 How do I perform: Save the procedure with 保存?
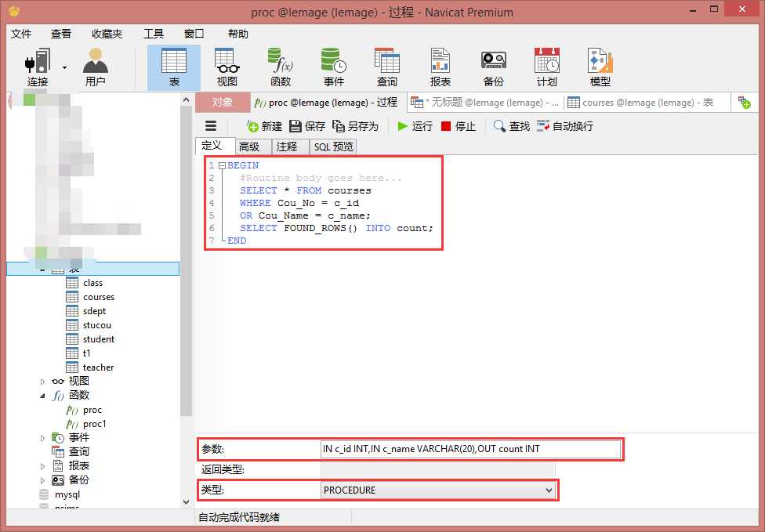point(307,126)
